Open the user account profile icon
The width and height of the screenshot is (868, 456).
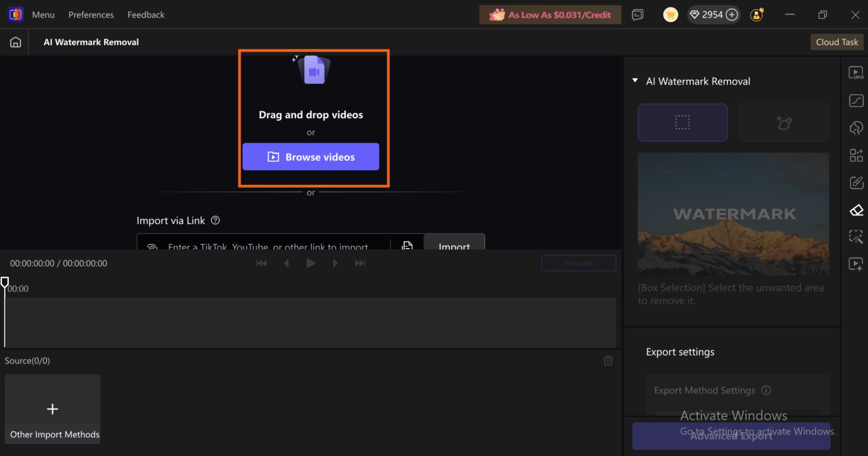[x=757, y=15]
